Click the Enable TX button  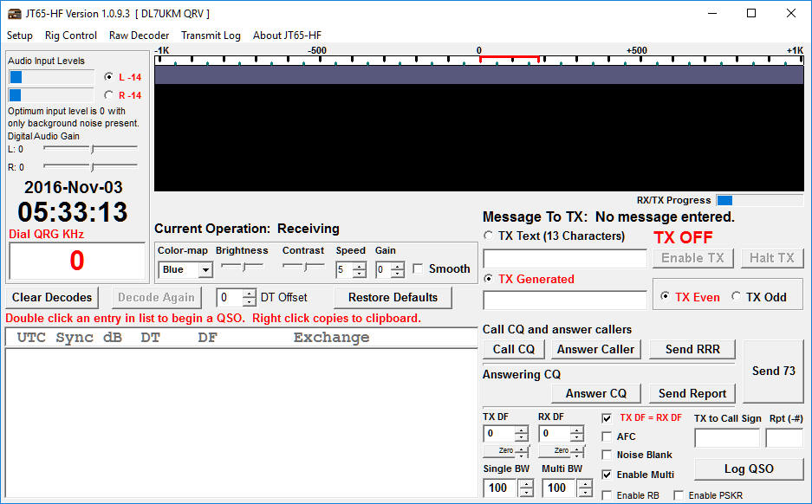(x=693, y=258)
